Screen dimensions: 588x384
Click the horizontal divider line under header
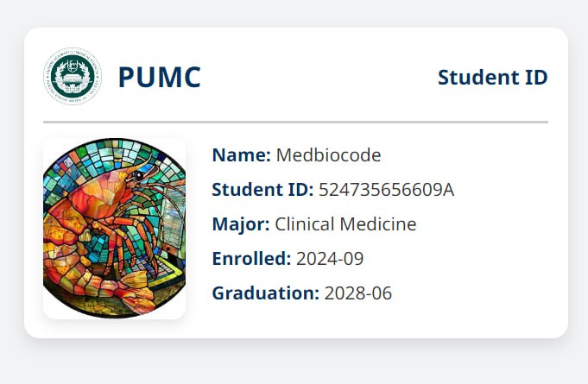point(295,123)
